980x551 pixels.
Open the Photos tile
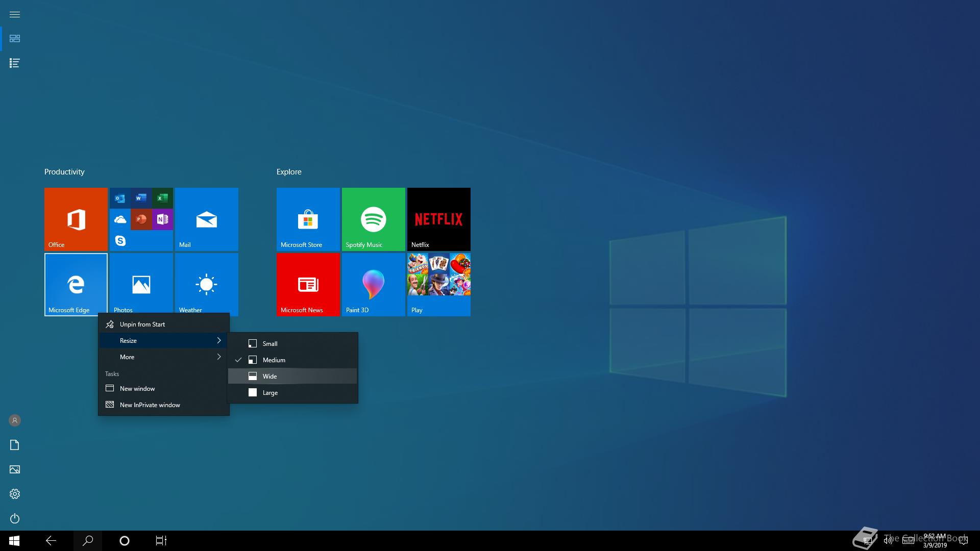pos(141,285)
